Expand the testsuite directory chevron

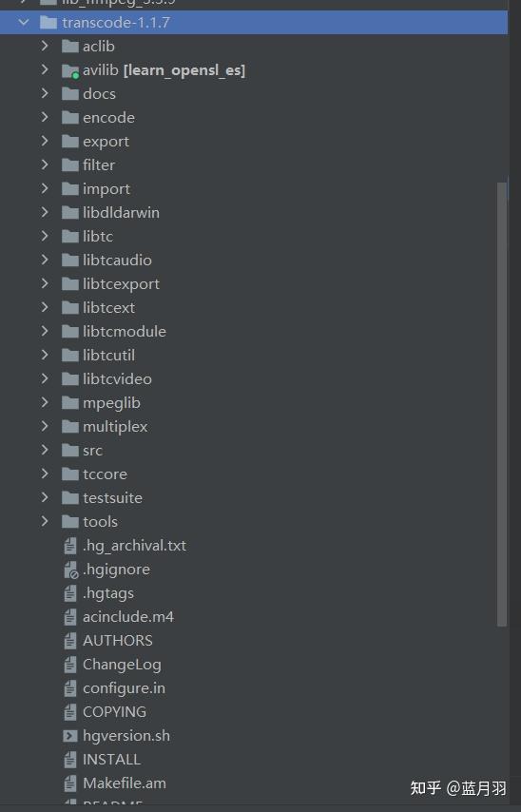pyautogui.click(x=45, y=497)
